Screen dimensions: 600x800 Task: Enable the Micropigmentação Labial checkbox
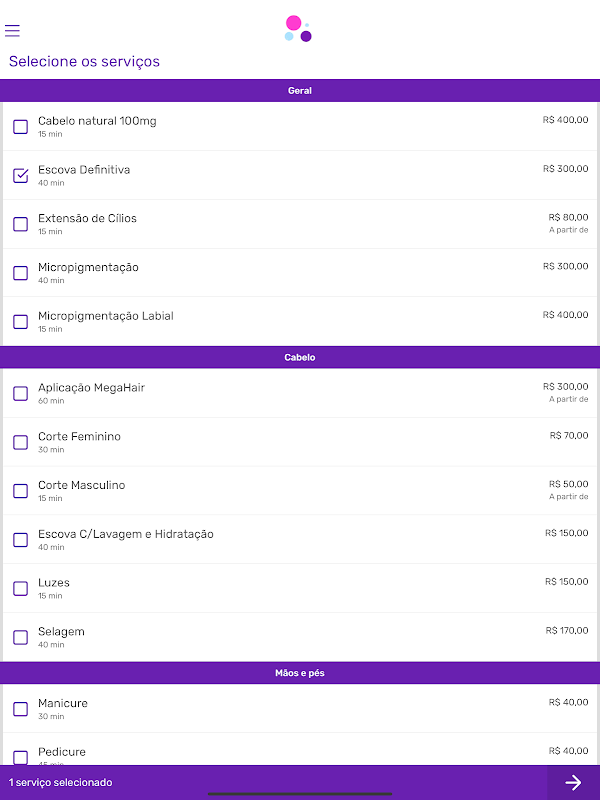click(20, 322)
